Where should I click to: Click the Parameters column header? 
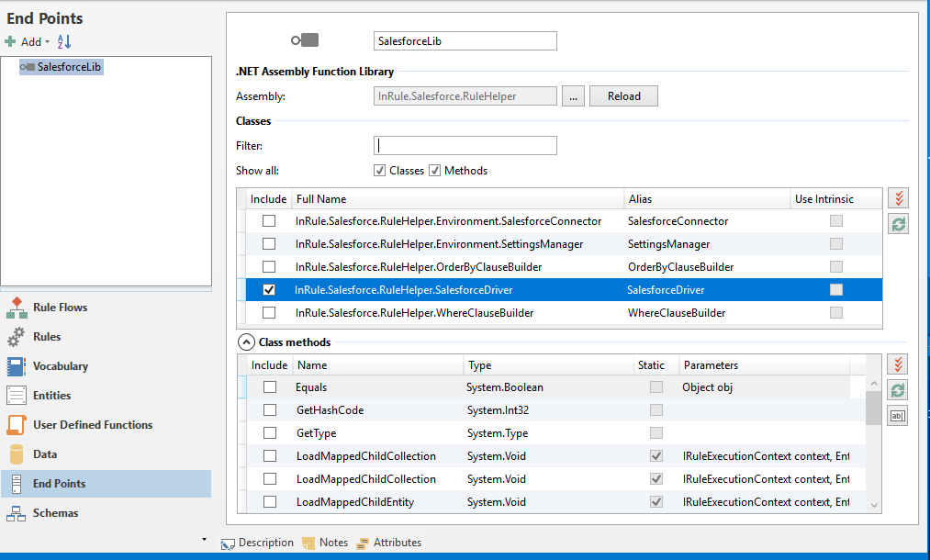coord(764,365)
